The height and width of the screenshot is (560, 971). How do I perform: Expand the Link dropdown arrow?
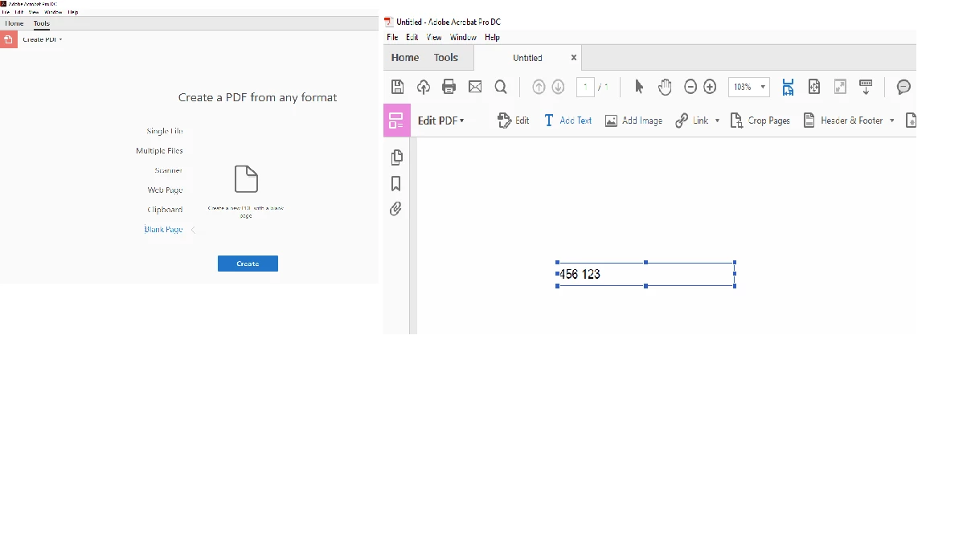pos(717,121)
